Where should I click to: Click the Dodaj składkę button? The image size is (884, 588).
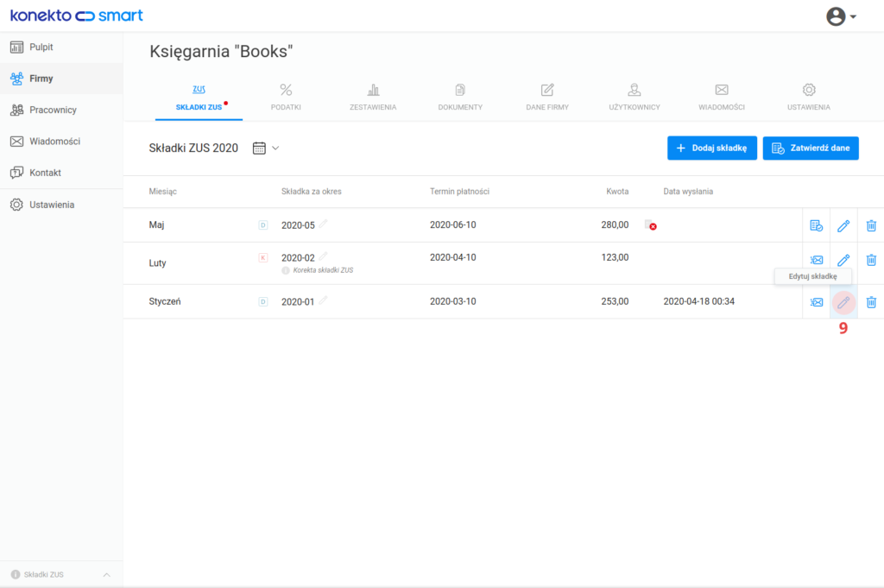[712, 149]
